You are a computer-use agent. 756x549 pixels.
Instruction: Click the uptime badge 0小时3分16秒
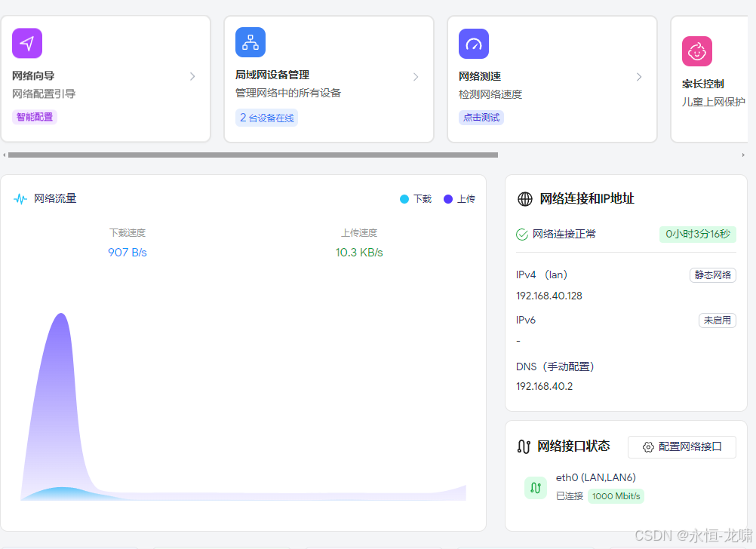click(698, 235)
